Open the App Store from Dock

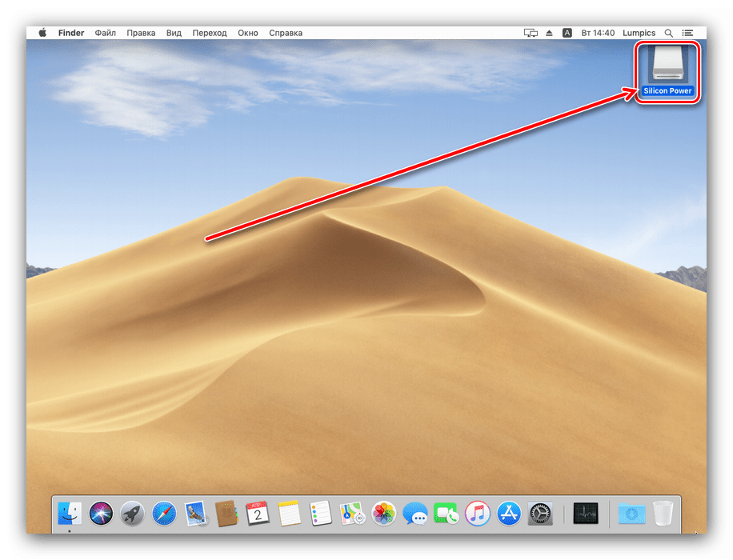pyautogui.click(x=509, y=513)
